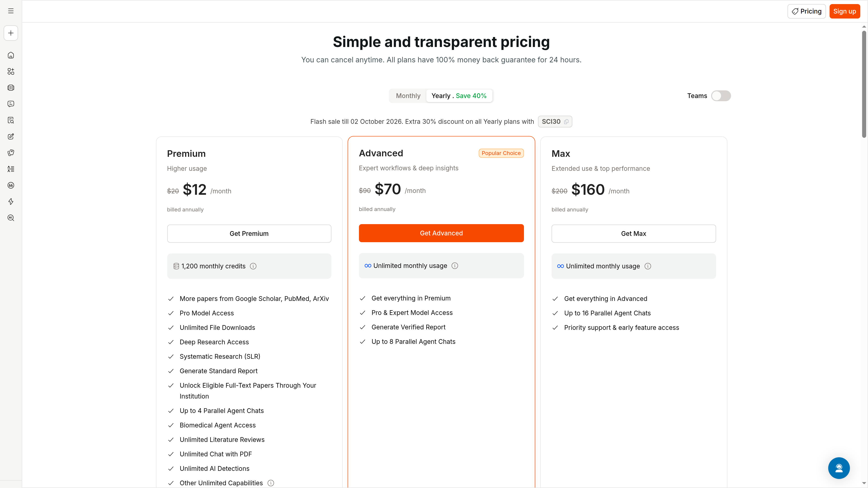Open the lightning bolt sidebar icon

(11, 201)
